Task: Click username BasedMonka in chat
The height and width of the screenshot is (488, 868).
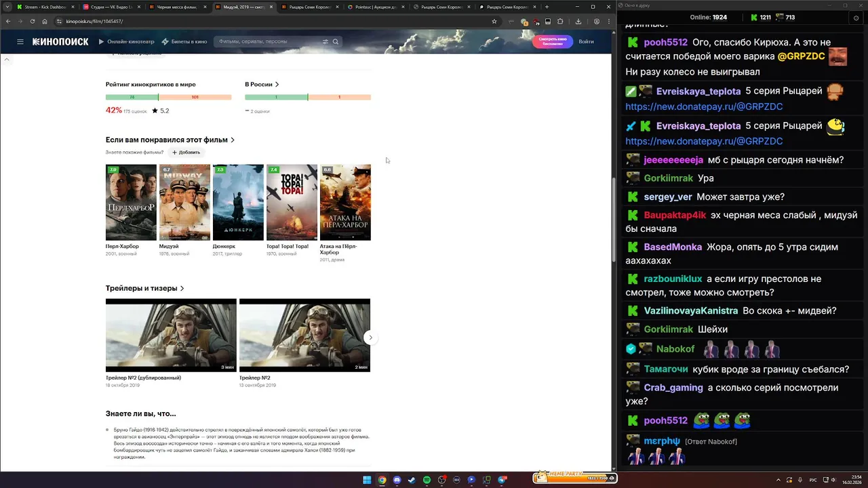Action: coord(673,247)
